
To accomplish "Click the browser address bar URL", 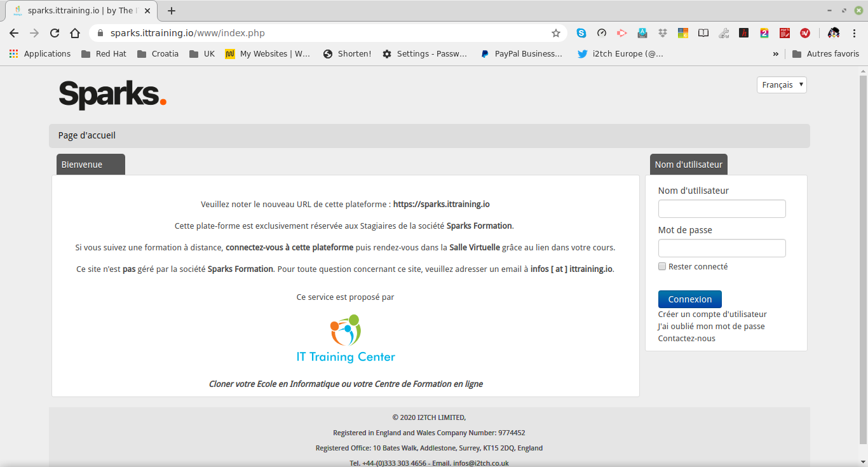I will [x=187, y=33].
